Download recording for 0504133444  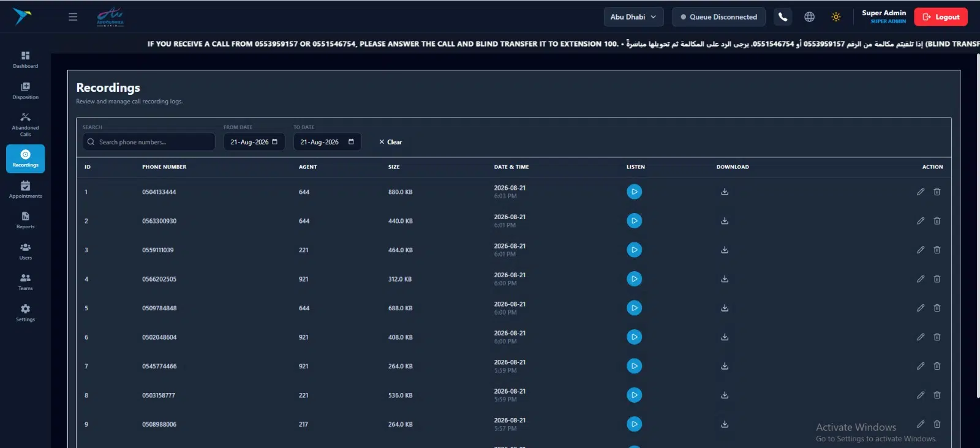(x=725, y=192)
